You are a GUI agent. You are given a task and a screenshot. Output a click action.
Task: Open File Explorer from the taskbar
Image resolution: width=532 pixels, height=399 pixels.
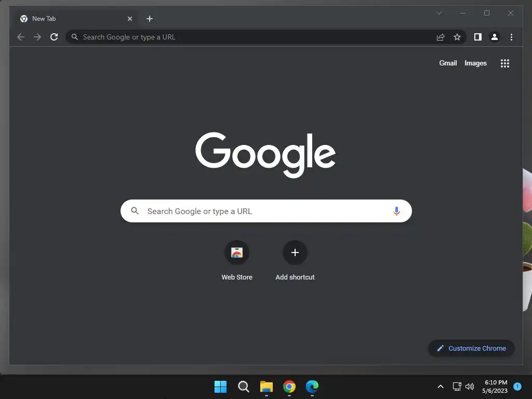tap(267, 387)
